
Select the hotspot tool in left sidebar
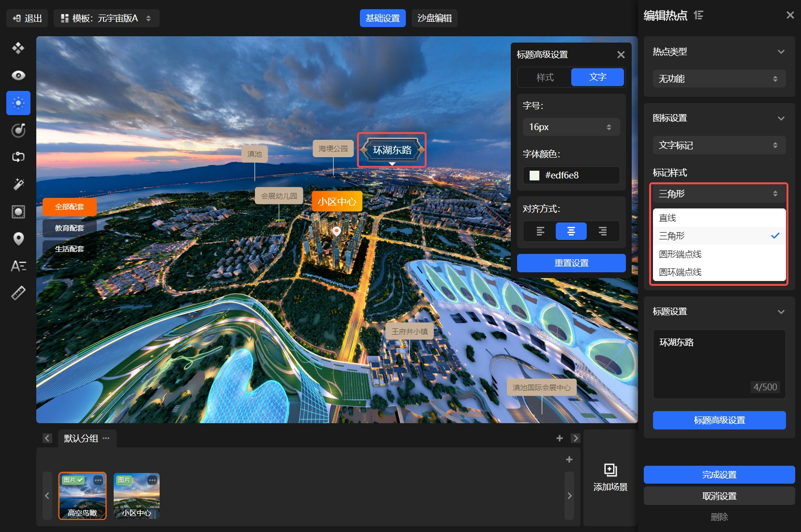pyautogui.click(x=18, y=103)
